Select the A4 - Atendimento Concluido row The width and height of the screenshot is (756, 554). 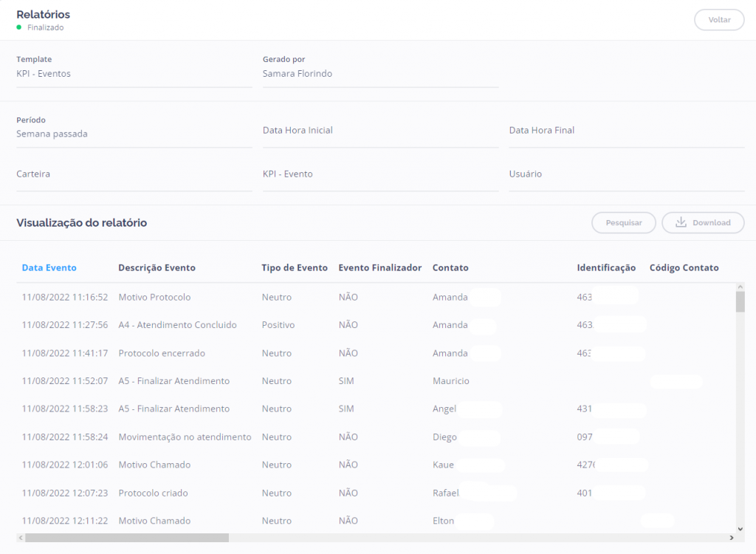(177, 325)
